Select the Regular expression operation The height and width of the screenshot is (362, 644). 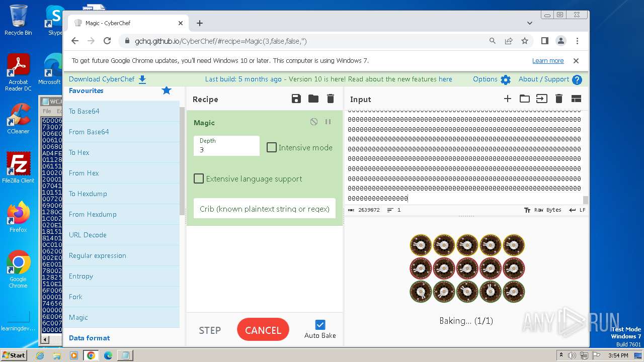click(121, 255)
